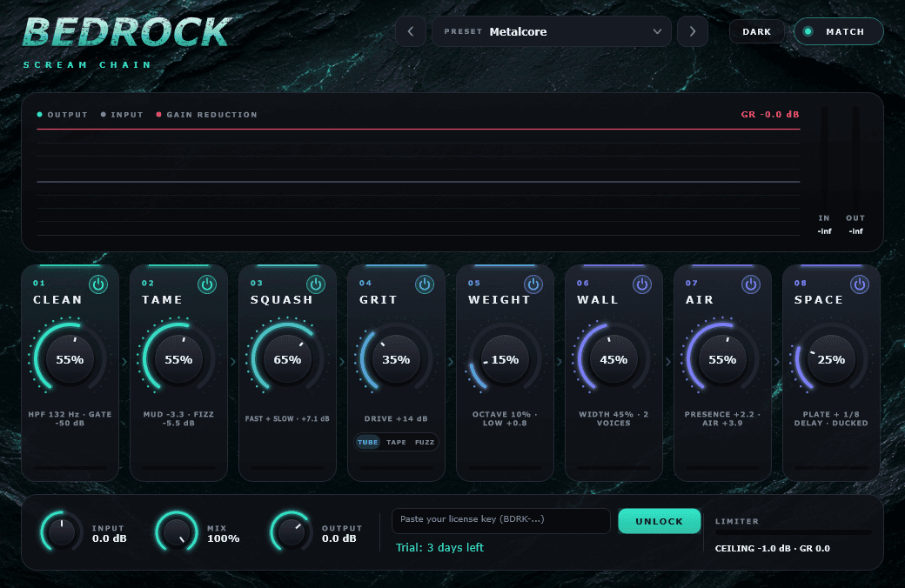This screenshot has width=905, height=588.
Task: Click the WEIGHT 15% knob
Action: click(505, 359)
